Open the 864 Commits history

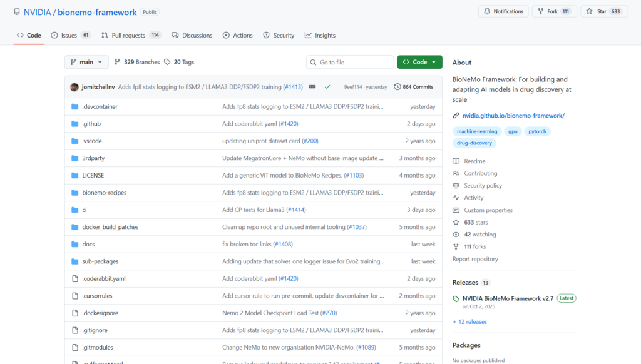coord(414,87)
